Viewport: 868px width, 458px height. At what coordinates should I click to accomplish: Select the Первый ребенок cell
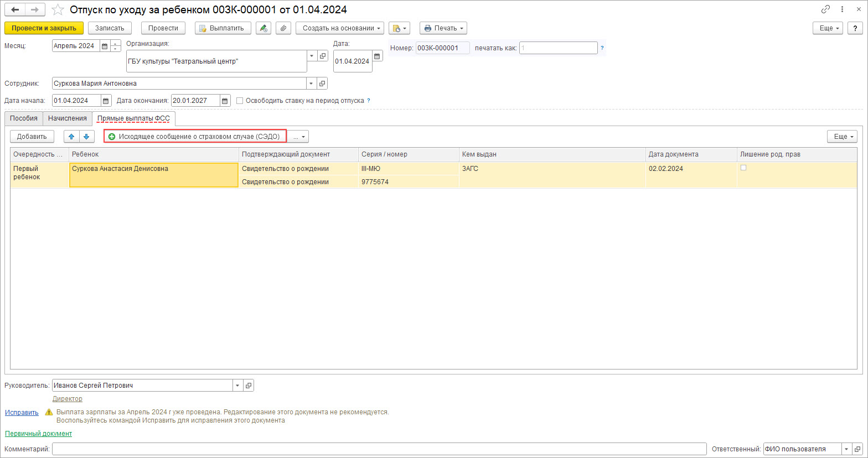pyautogui.click(x=40, y=175)
